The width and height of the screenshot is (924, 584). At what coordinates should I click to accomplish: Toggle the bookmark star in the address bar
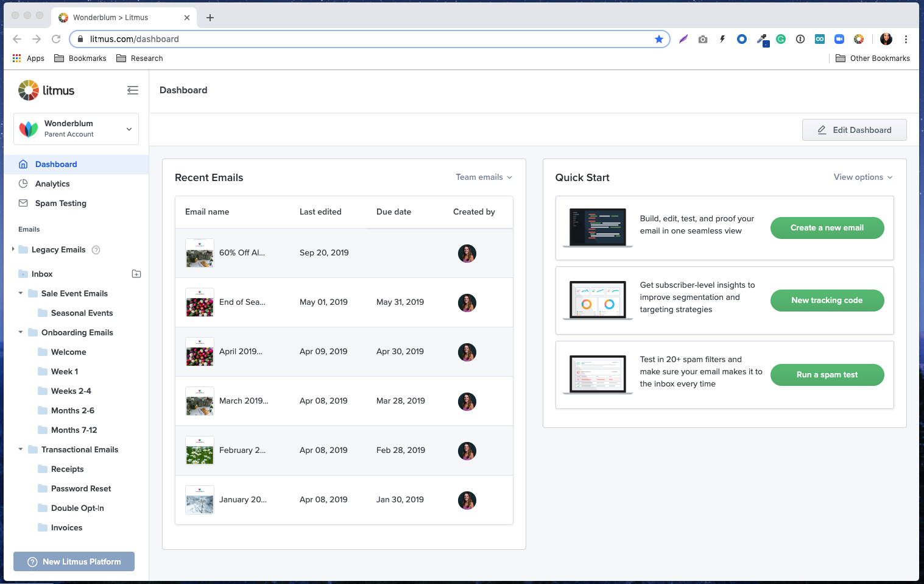pyautogui.click(x=658, y=38)
